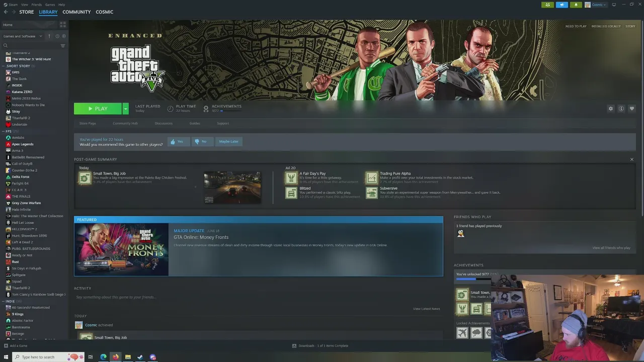Open the Blitzed achievement icon
Screen dimensions: 644x362
tap(291, 193)
